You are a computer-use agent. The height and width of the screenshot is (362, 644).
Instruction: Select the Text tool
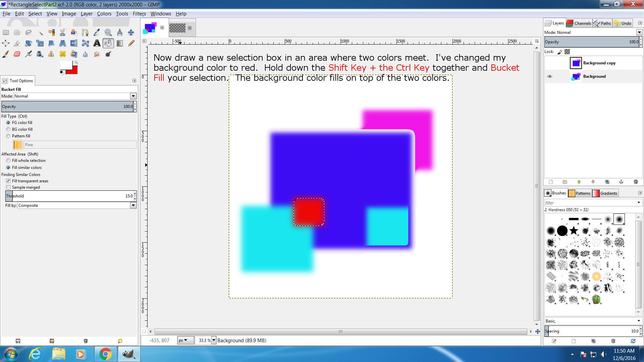pyautogui.click(x=97, y=43)
